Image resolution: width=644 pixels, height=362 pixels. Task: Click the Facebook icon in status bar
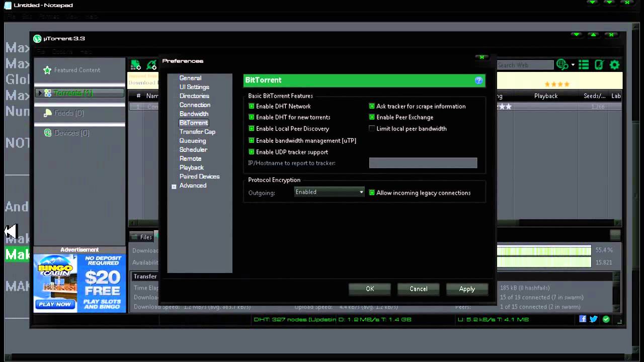click(x=583, y=319)
